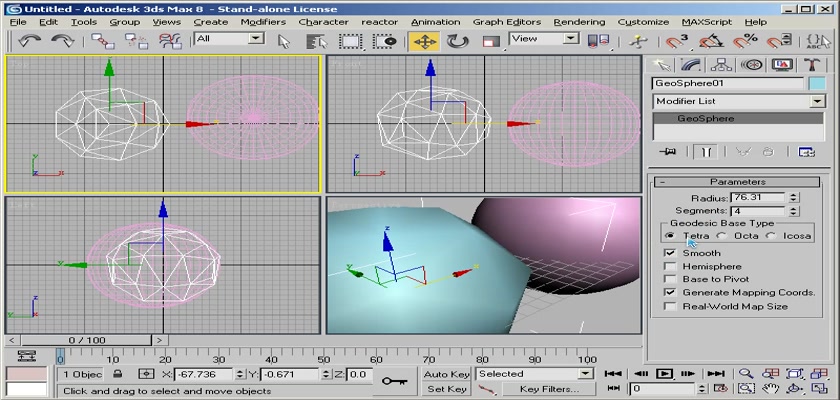Toggle the Selection Lock padlock icon

point(118,374)
